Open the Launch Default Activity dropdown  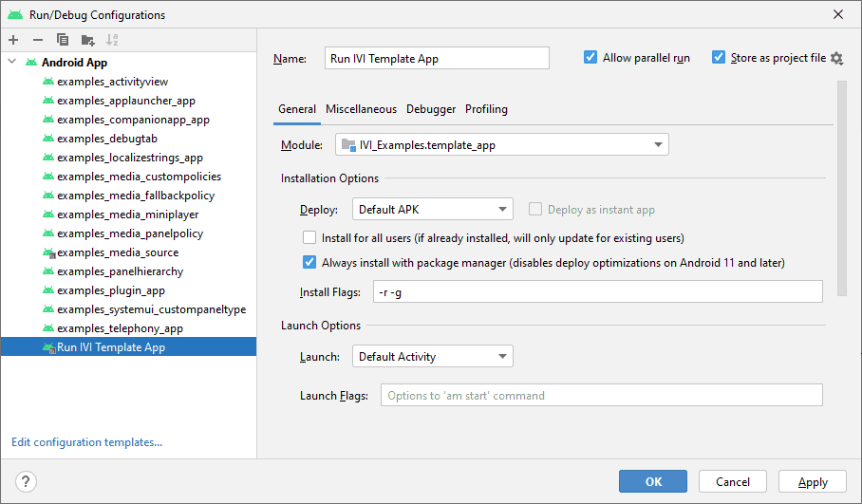pyautogui.click(x=433, y=357)
